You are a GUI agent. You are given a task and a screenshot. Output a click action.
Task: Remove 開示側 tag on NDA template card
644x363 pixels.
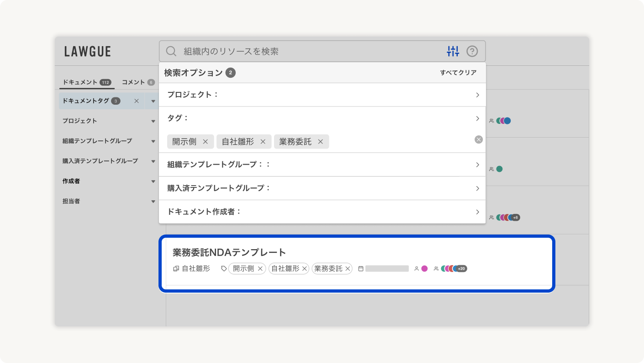pos(260,269)
